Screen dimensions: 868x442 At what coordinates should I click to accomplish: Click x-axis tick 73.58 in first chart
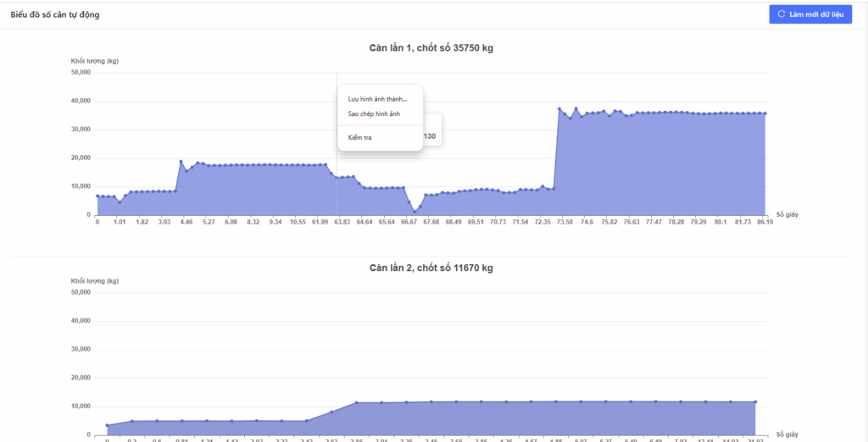click(x=565, y=223)
